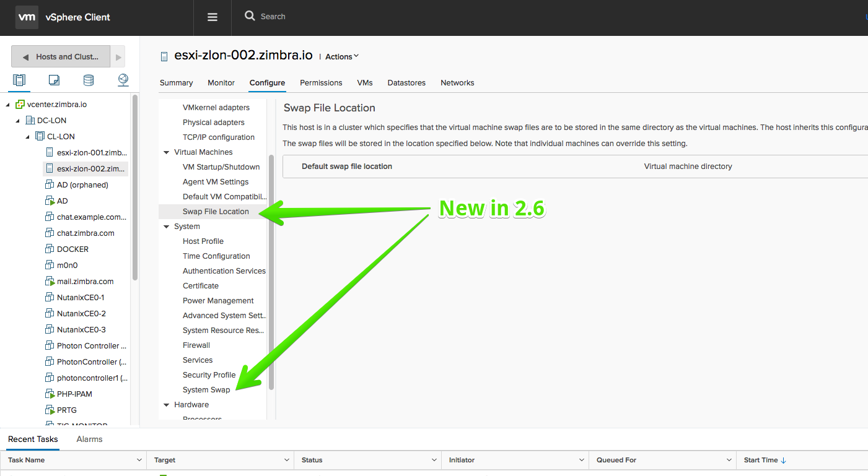
Task: Open the hamburger main menu
Action: [213, 17]
